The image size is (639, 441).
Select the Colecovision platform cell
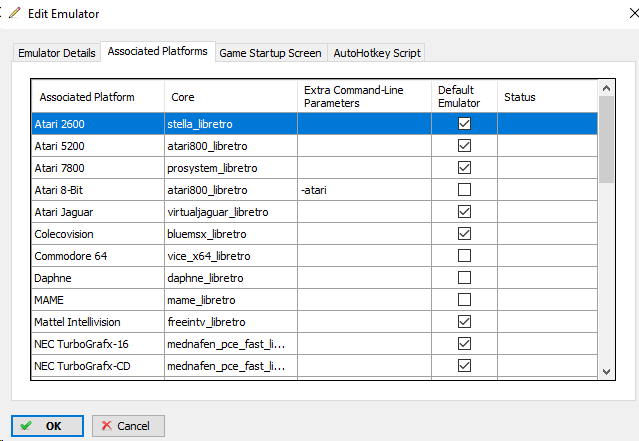point(98,234)
